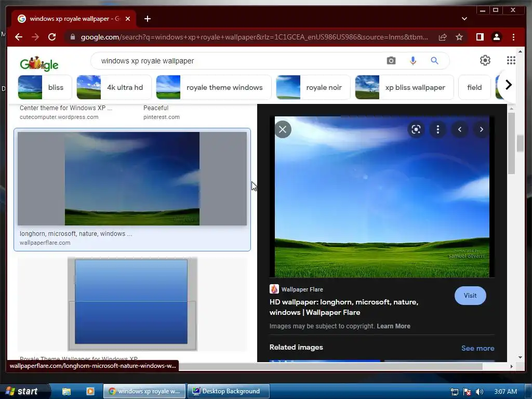Open cutecomputer.wordpress.com result source

[59, 117]
